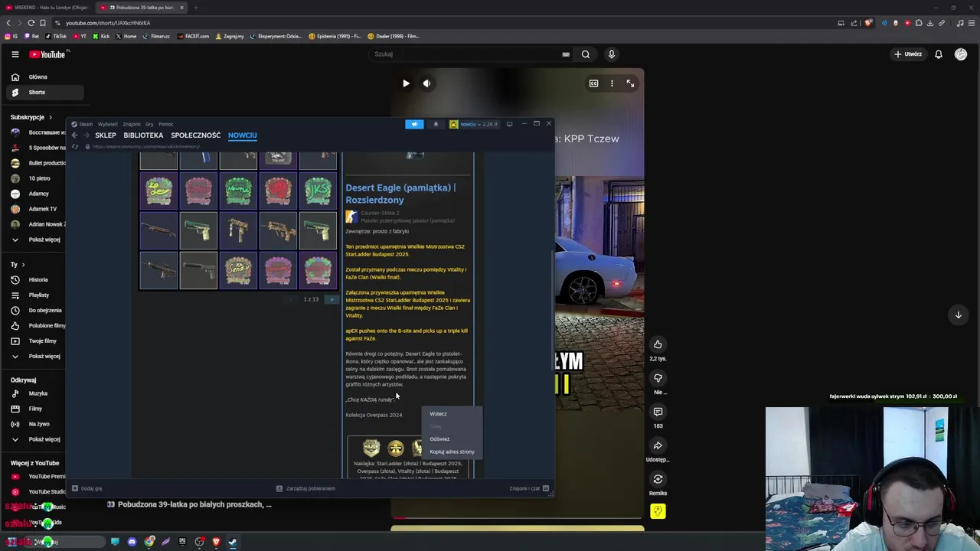Open Epic Games Launcher from taskbar
Image resolution: width=980 pixels, height=551 pixels.
point(182,542)
